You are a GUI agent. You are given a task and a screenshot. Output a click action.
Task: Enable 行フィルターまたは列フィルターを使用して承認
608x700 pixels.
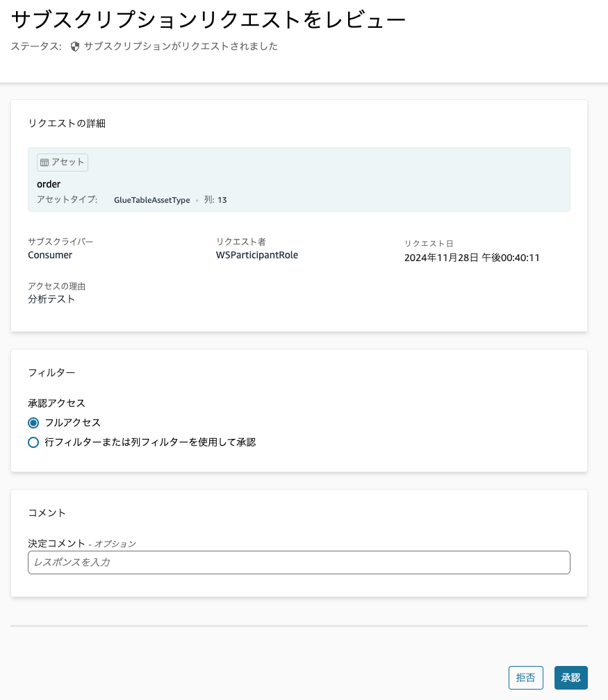(x=33, y=442)
